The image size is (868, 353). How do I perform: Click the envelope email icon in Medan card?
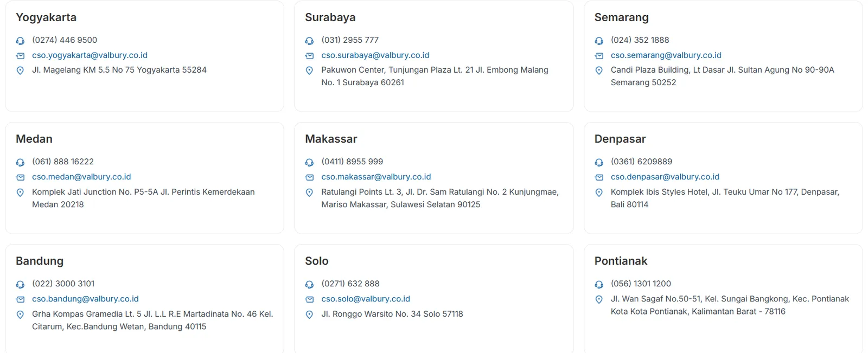click(20, 177)
